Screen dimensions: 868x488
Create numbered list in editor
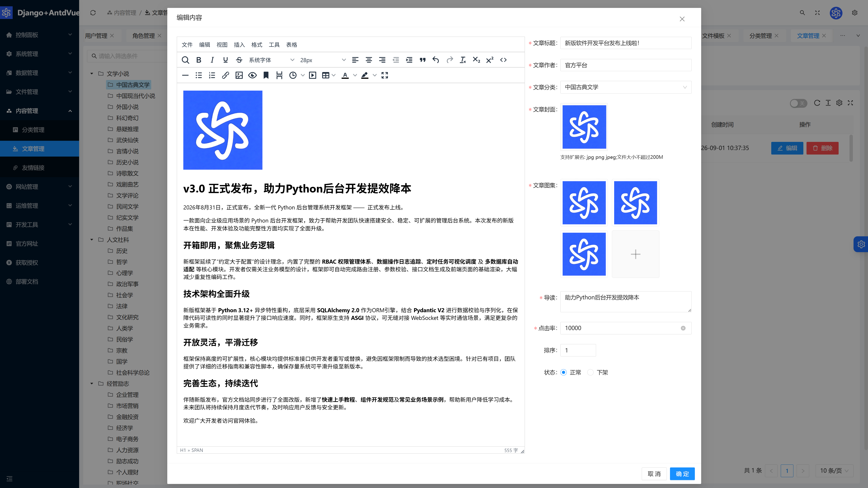tap(212, 75)
